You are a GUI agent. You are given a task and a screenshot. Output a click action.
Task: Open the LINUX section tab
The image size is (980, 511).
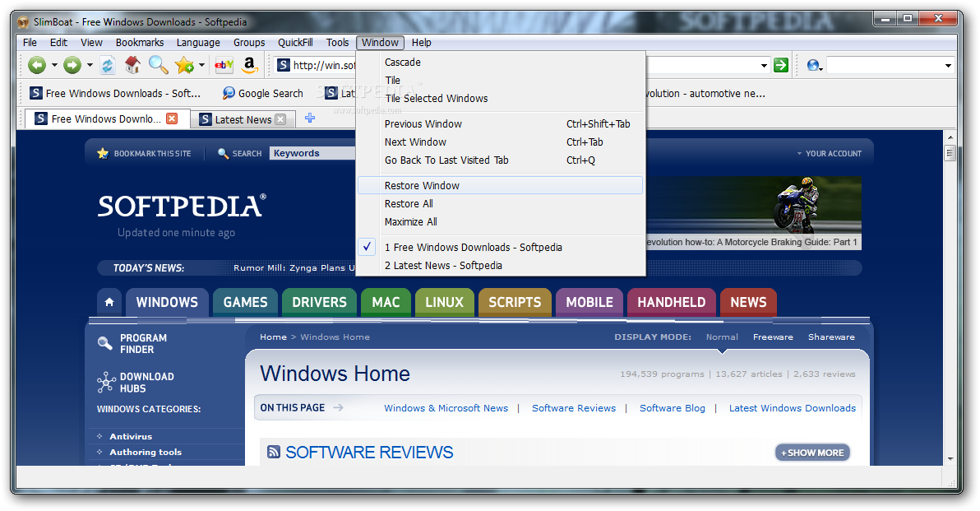(x=445, y=302)
